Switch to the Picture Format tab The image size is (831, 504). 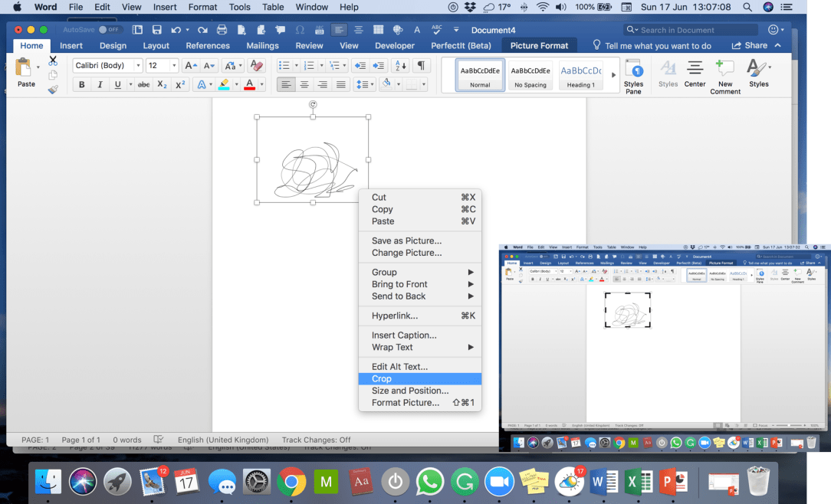pyautogui.click(x=540, y=46)
